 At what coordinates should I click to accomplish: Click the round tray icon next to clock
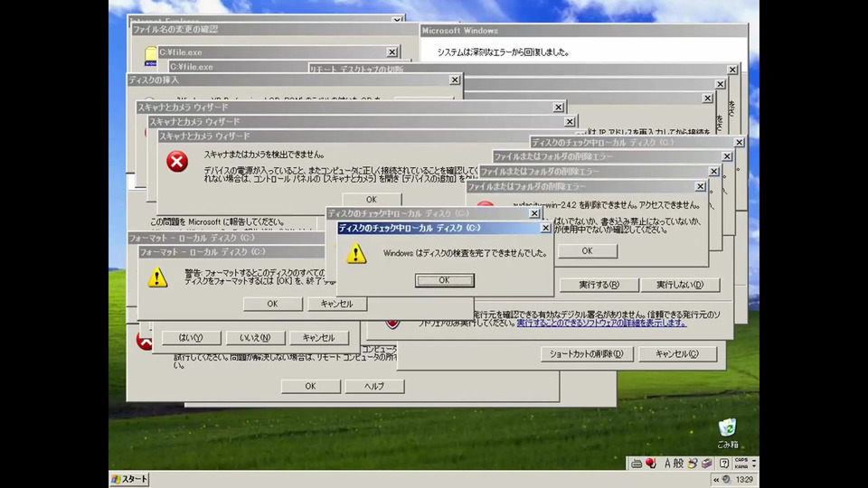pos(726,479)
